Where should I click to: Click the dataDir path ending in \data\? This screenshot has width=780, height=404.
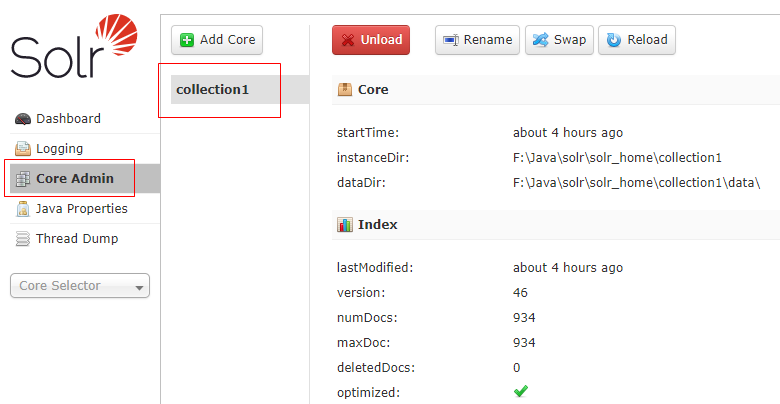tap(636, 183)
